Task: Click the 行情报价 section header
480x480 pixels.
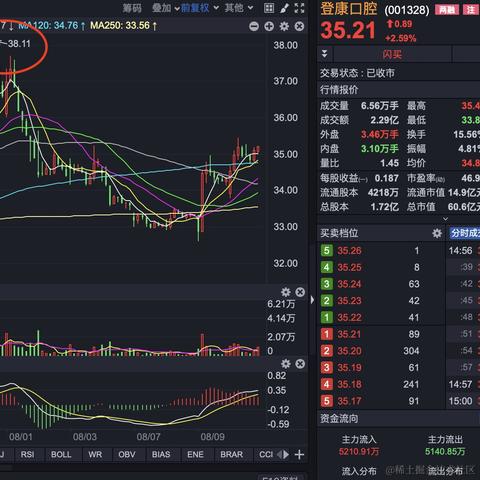Action: [x=339, y=90]
